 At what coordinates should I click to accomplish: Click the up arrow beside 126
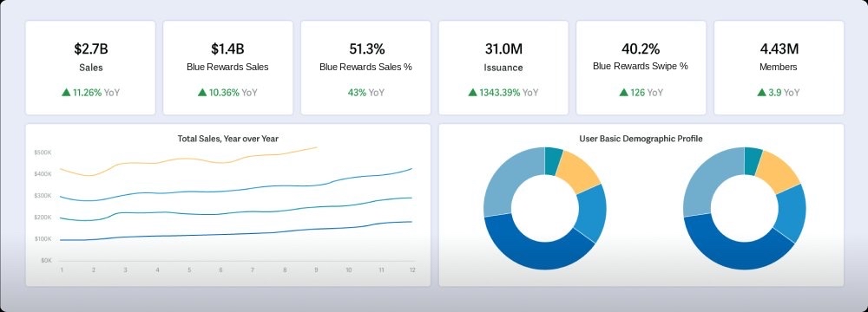(623, 93)
